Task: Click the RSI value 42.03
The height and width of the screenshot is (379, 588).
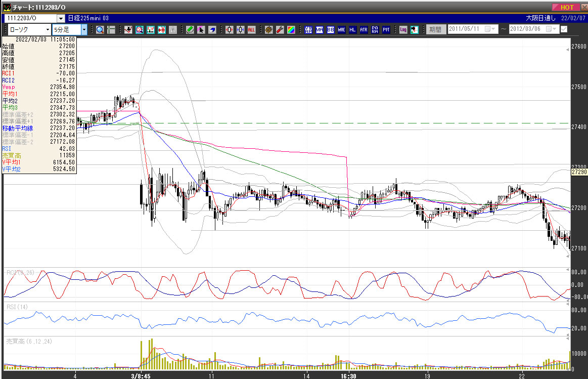Action: [x=67, y=149]
